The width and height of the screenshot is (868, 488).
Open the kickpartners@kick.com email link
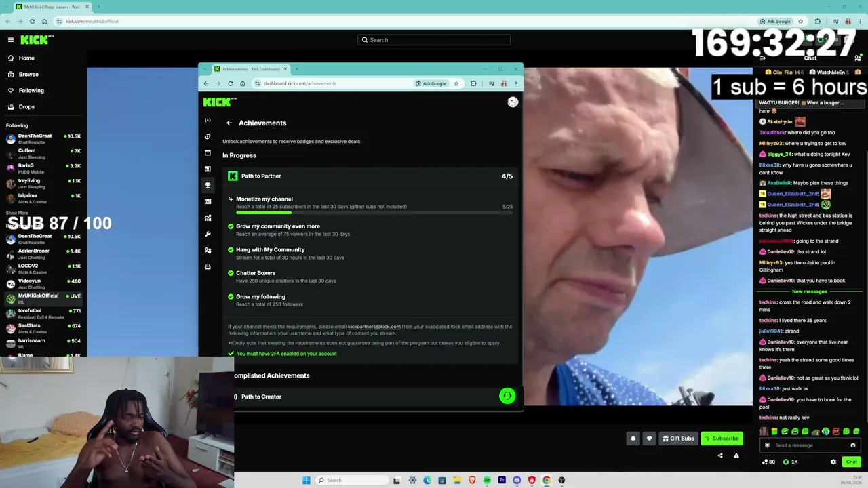[374, 327]
